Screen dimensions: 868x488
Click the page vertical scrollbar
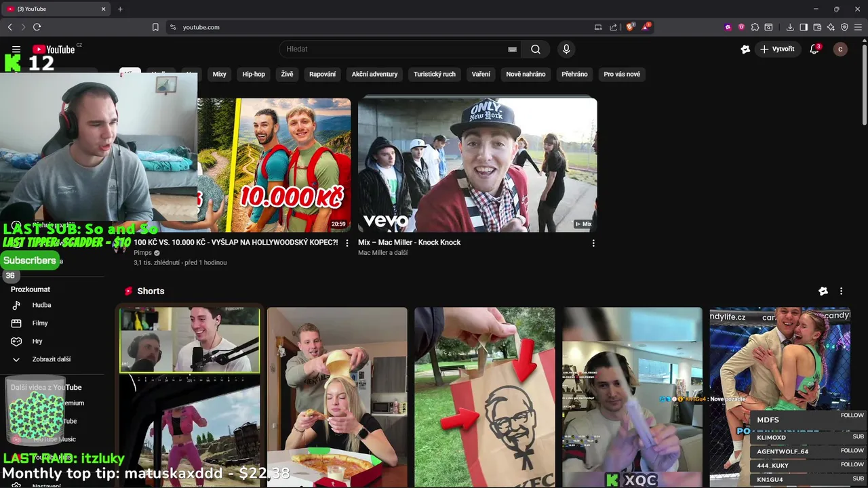864,85
